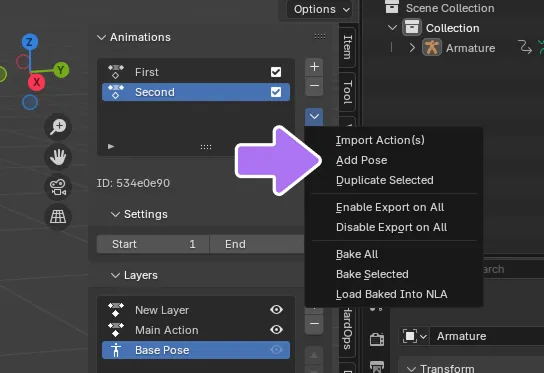
Task: Click the action icon of Second animation
Action: click(x=116, y=92)
